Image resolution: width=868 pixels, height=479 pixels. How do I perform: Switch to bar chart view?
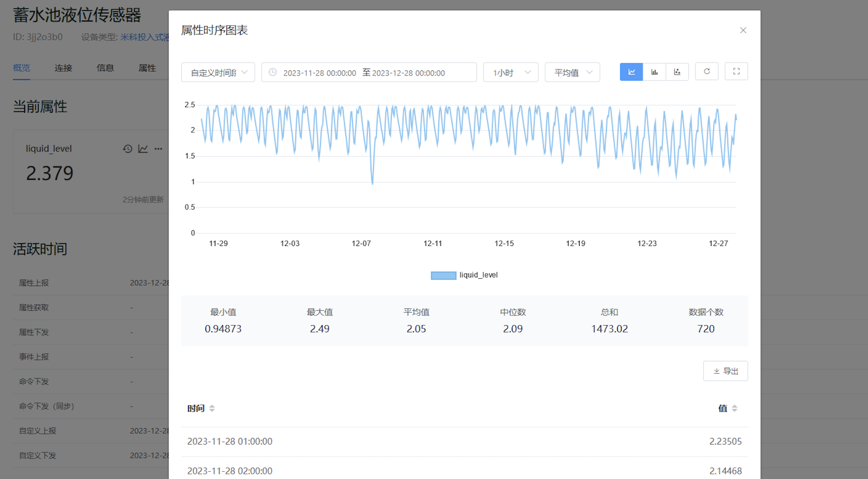point(654,72)
